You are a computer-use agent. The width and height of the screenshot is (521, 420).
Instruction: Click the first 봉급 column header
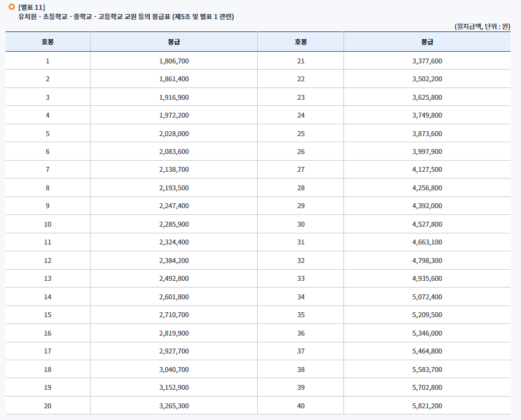(x=173, y=42)
